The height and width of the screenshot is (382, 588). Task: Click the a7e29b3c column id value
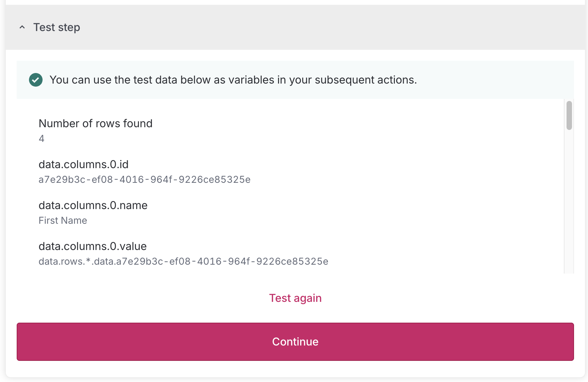pos(144,179)
